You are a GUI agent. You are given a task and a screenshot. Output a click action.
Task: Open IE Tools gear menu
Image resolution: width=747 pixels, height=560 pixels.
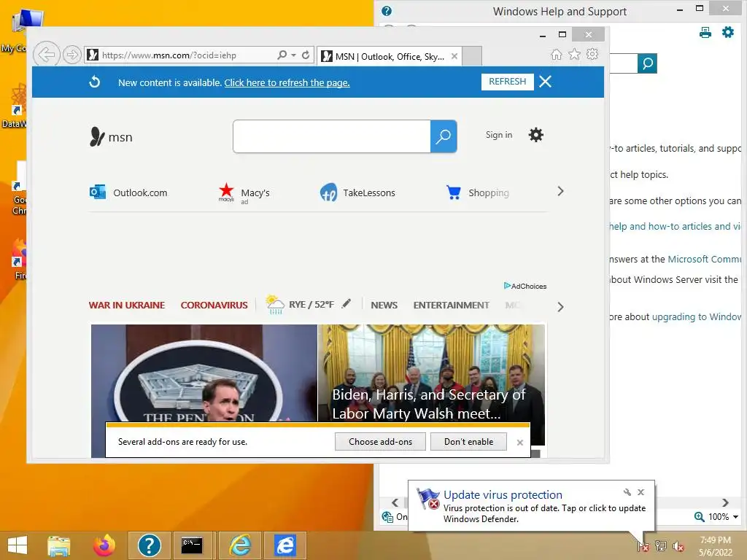click(592, 54)
